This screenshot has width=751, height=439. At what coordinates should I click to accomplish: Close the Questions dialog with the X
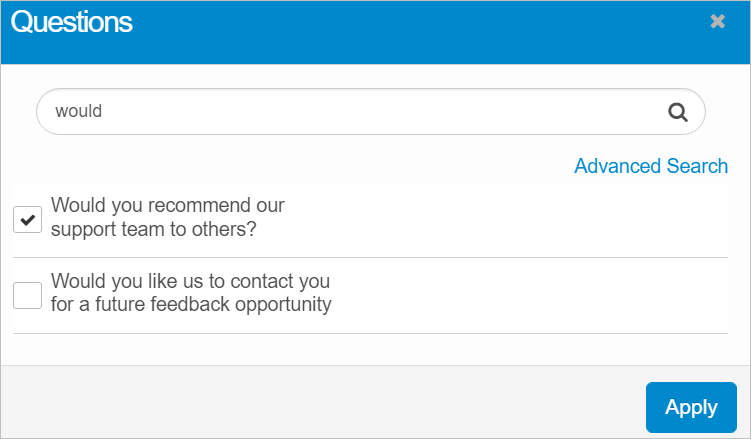coord(717,21)
